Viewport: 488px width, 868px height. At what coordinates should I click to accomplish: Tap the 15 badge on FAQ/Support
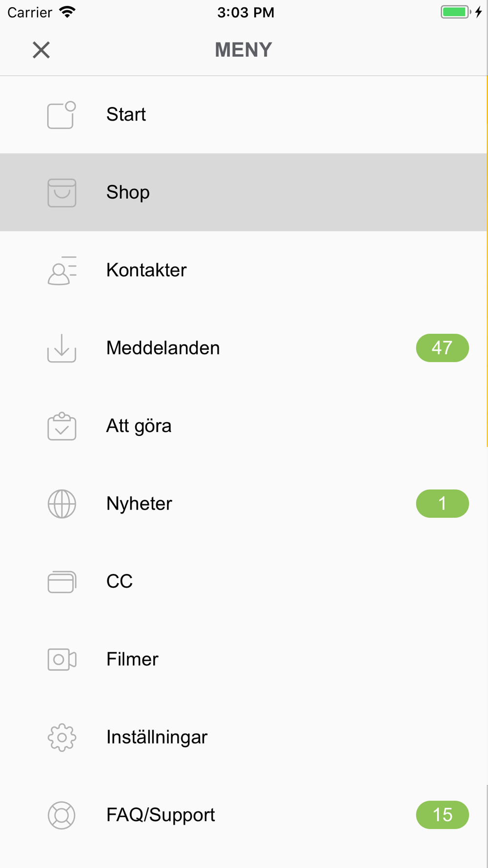pos(442,815)
